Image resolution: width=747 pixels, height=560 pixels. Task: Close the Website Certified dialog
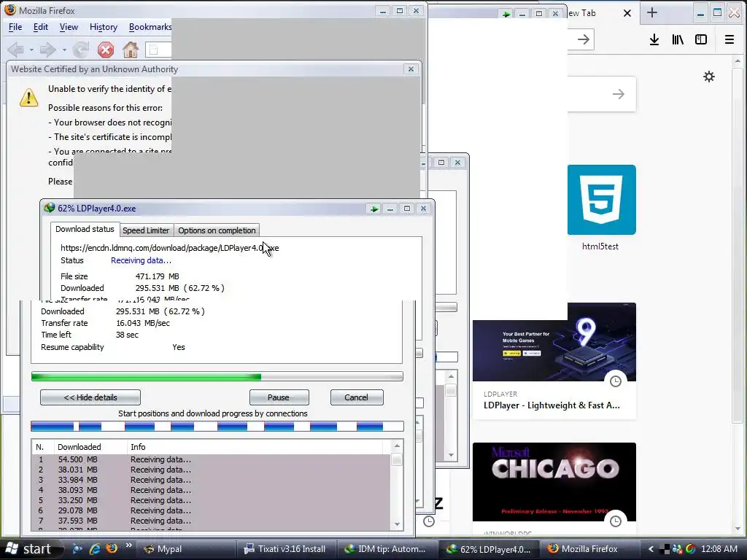coord(411,69)
